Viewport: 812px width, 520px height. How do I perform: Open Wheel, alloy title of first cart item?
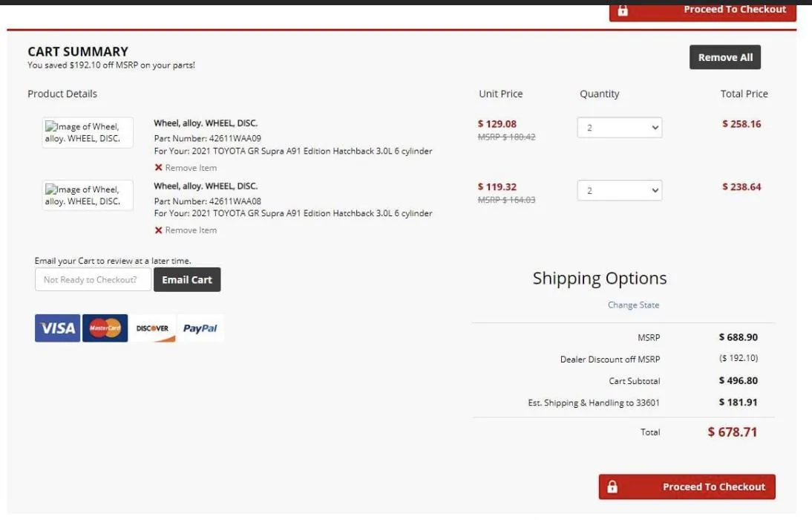point(206,123)
